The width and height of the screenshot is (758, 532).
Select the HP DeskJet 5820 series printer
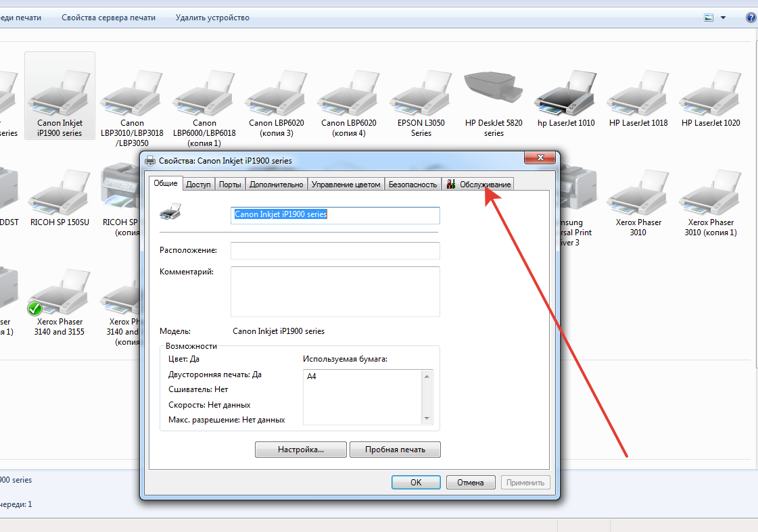pos(494,103)
